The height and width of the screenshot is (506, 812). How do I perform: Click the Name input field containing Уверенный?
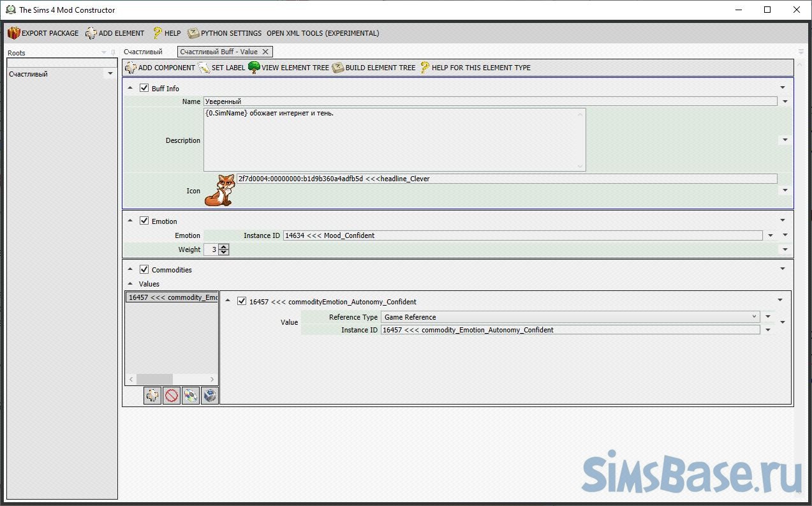pos(490,101)
